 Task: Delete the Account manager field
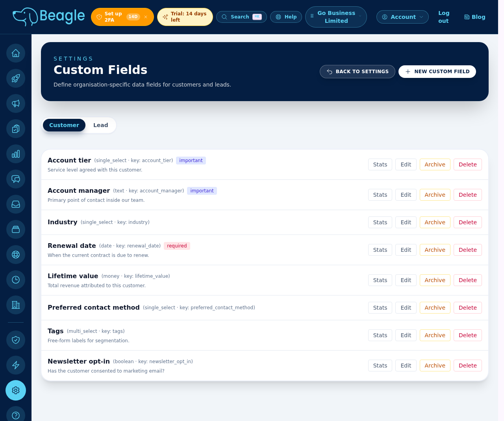(x=468, y=195)
